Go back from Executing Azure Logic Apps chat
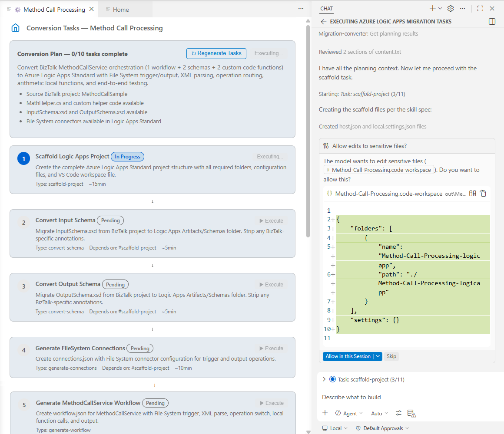Image resolution: width=504 pixels, height=434 pixels. tap(323, 22)
